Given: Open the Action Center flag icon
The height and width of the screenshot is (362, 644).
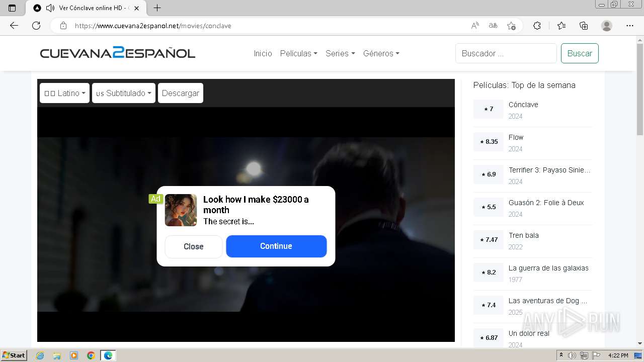Looking at the screenshot, I should [x=596, y=355].
